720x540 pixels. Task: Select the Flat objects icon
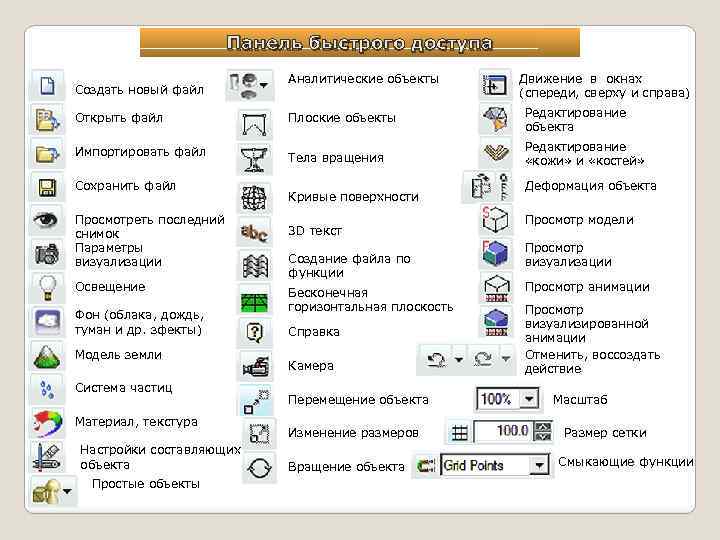254,124
